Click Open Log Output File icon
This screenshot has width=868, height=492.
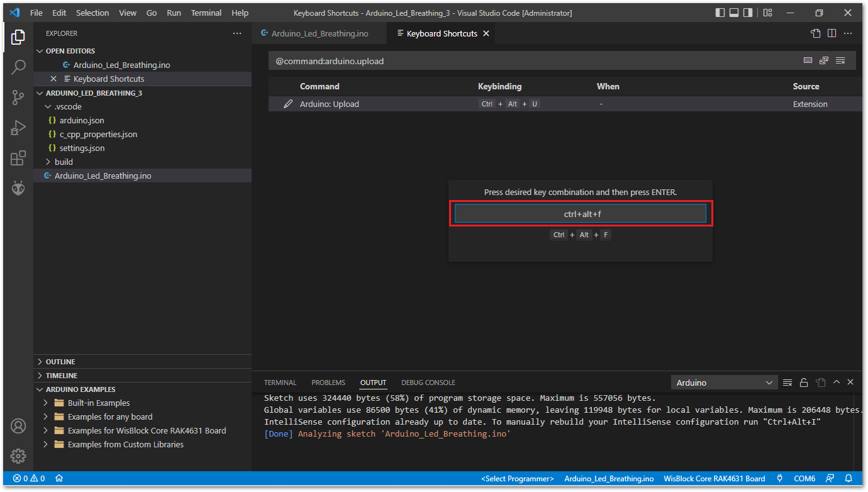pyautogui.click(x=820, y=383)
